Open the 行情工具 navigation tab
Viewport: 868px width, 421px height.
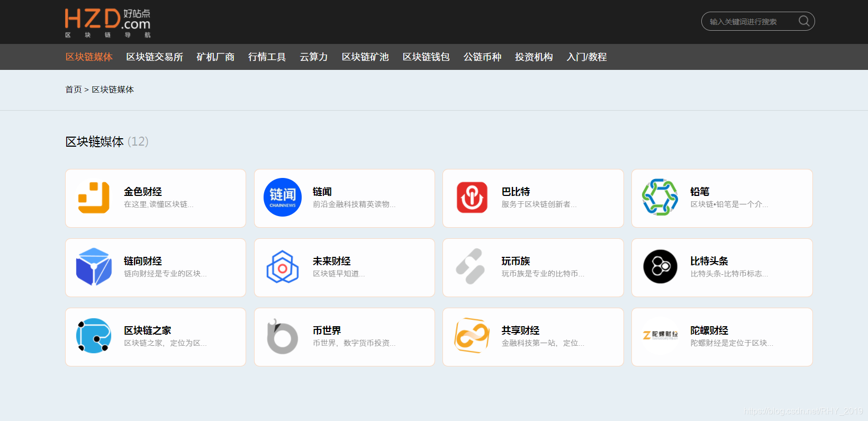267,57
